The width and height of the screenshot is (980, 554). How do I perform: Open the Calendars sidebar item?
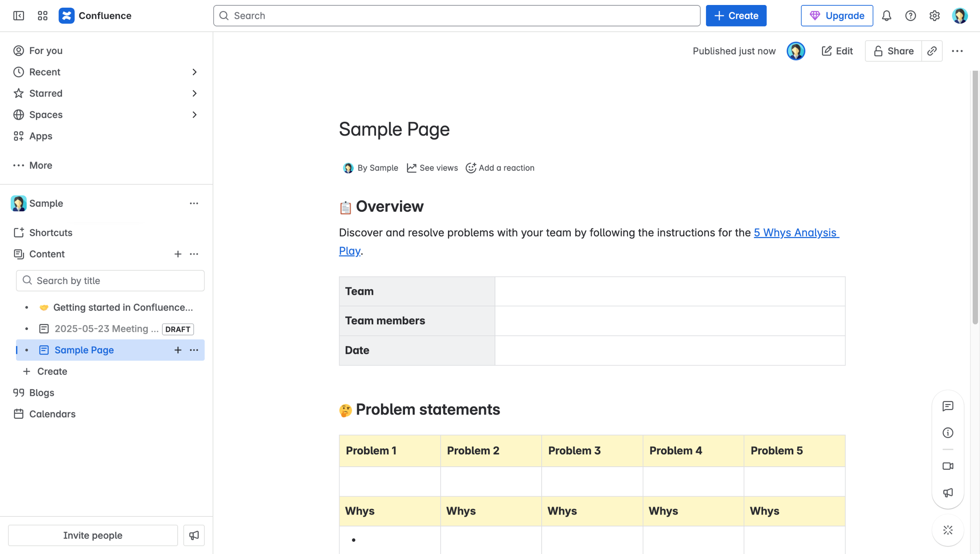pyautogui.click(x=52, y=414)
